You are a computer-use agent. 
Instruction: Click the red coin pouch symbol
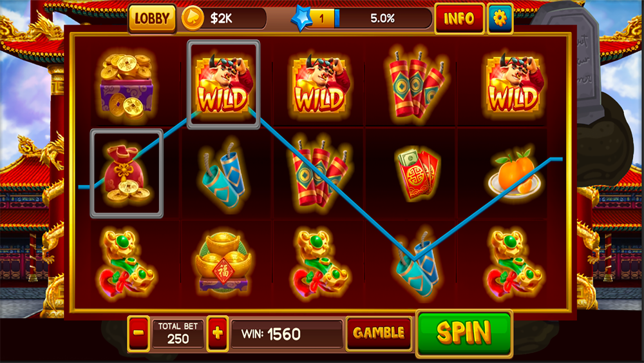pyautogui.click(x=126, y=173)
